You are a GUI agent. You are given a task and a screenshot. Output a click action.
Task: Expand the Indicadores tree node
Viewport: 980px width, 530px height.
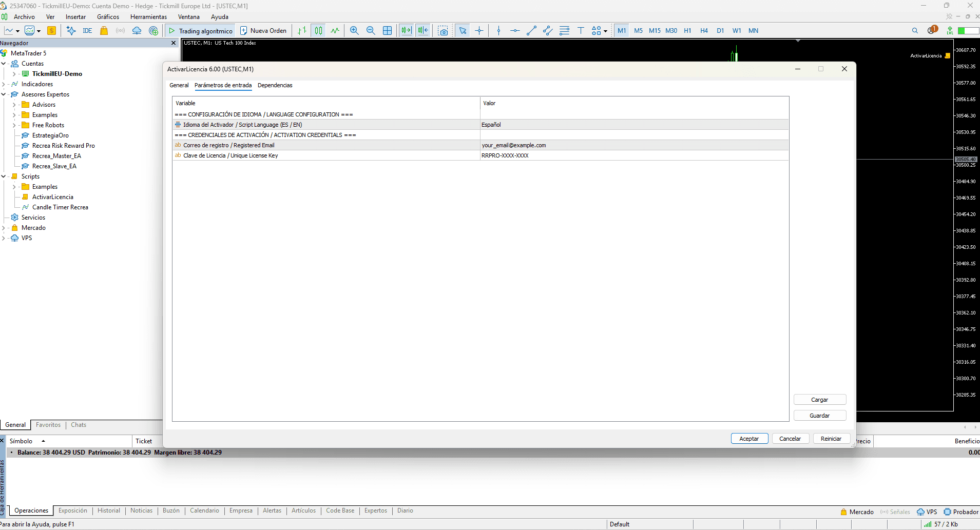[4, 84]
